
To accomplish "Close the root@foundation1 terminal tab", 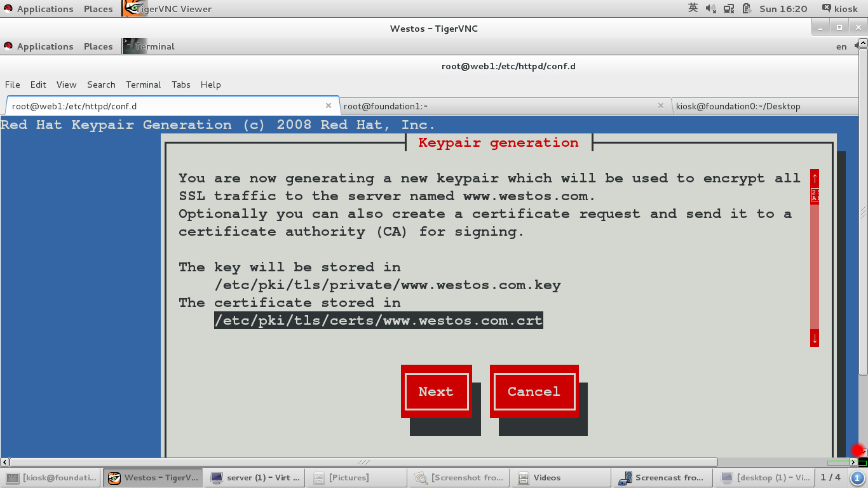I will point(661,105).
